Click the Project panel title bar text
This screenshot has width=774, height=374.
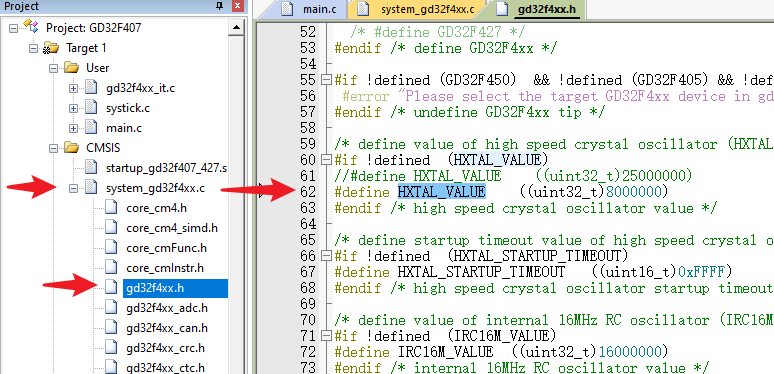coord(21,6)
